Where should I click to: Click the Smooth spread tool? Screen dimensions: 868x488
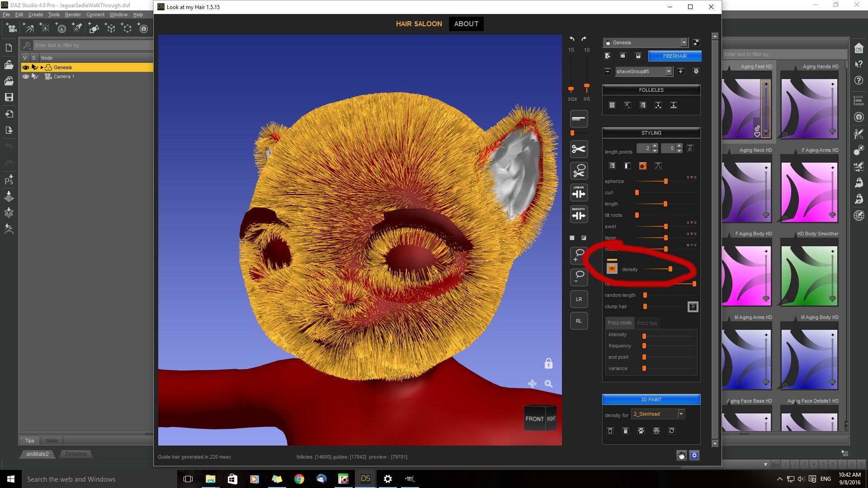tap(579, 214)
